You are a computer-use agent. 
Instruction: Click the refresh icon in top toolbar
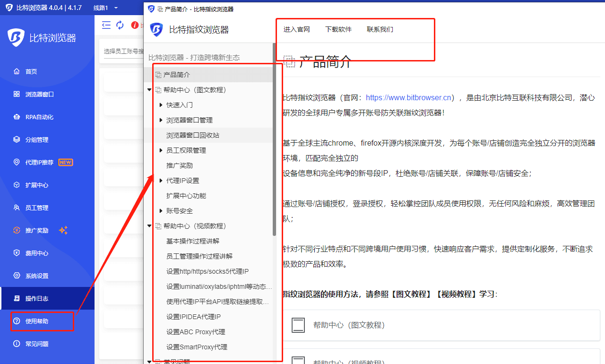(x=120, y=25)
